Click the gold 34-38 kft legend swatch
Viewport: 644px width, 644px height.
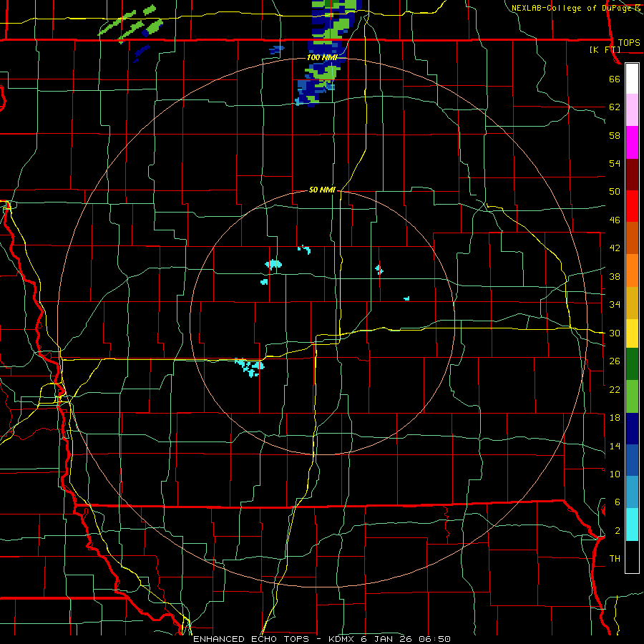pyautogui.click(x=632, y=303)
